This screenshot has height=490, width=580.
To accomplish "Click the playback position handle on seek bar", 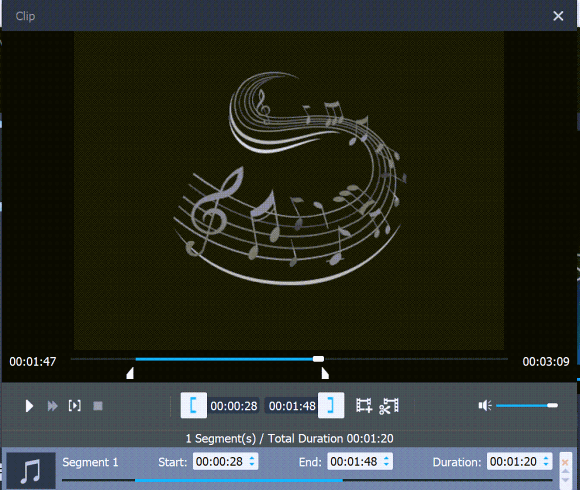I will tap(318, 359).
